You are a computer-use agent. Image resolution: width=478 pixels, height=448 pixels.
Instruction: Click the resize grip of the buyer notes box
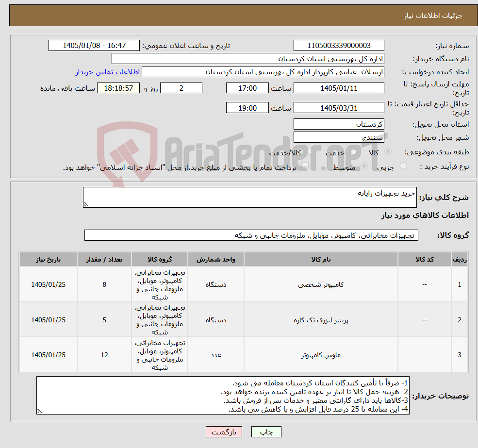(x=39, y=411)
